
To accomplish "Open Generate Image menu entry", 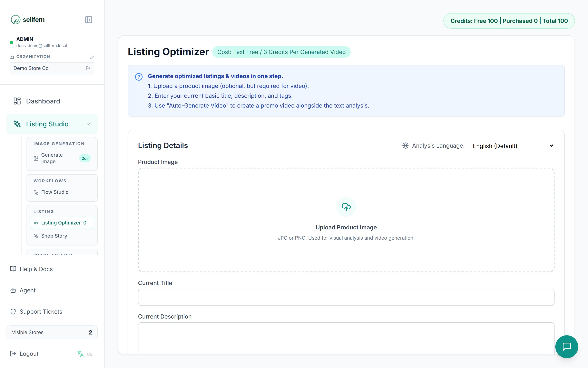I will pyautogui.click(x=62, y=158).
